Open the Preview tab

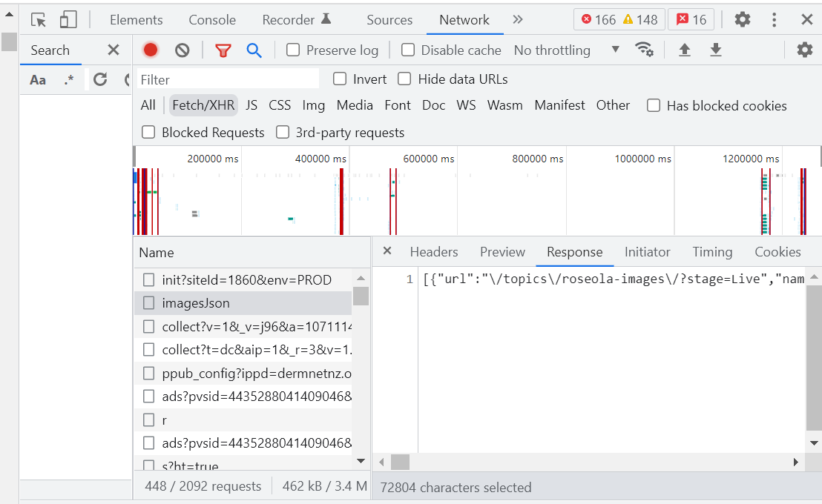tap(502, 252)
